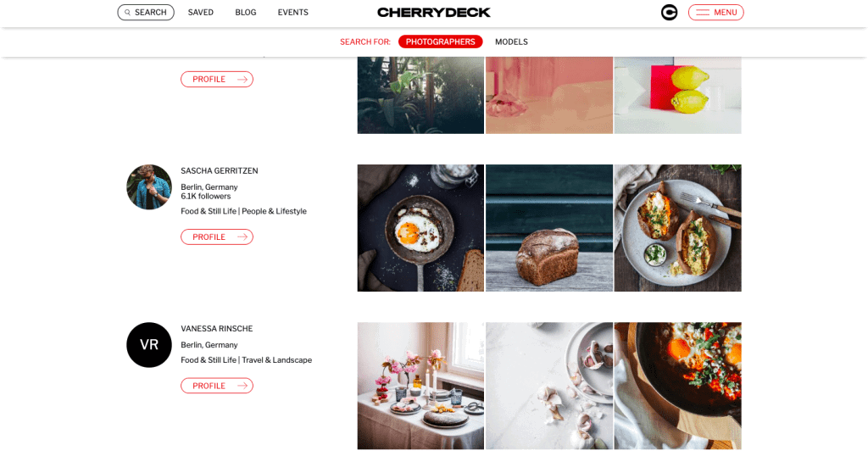Click the arrow on Sascha Gerritzen's PROFILE button

click(242, 237)
